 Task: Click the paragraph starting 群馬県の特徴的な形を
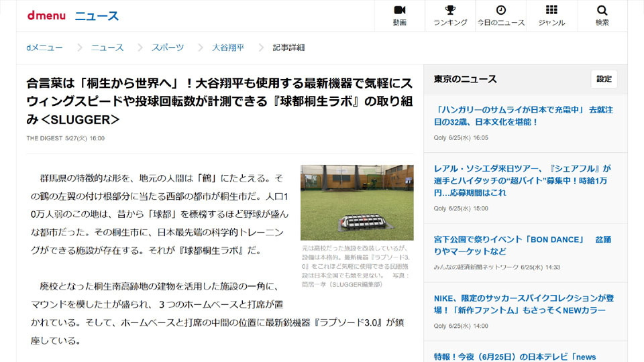160,215
